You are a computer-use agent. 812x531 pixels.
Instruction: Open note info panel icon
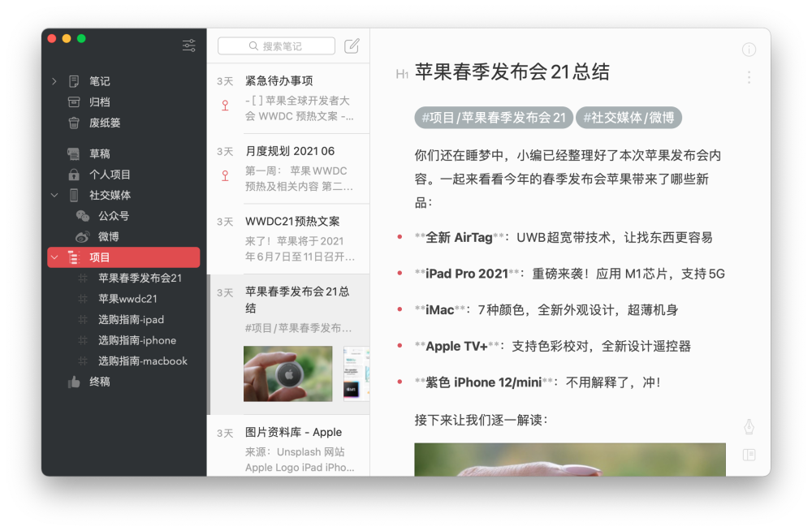point(749,50)
